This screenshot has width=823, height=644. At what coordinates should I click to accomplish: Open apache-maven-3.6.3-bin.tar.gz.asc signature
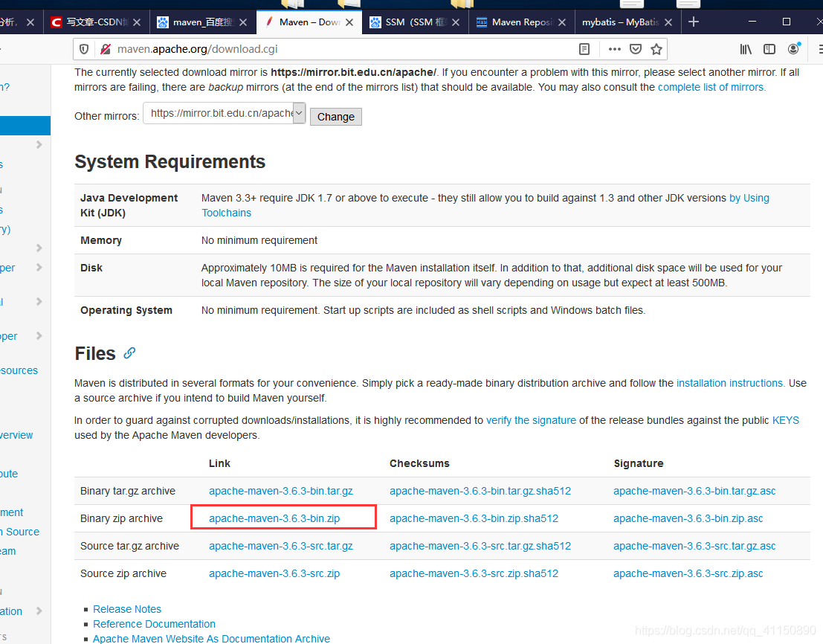click(694, 492)
